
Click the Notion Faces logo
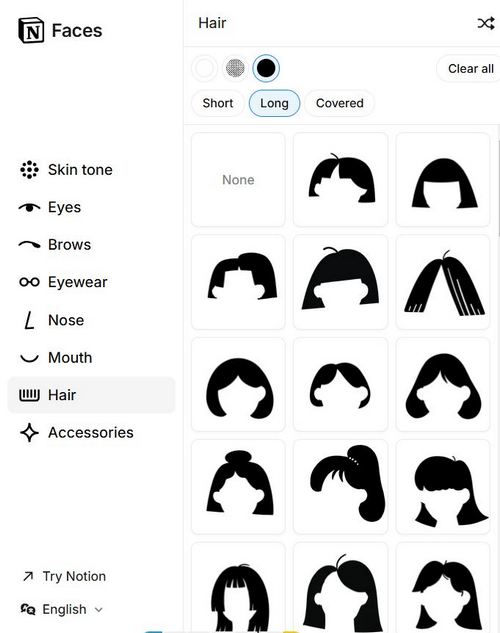60,30
